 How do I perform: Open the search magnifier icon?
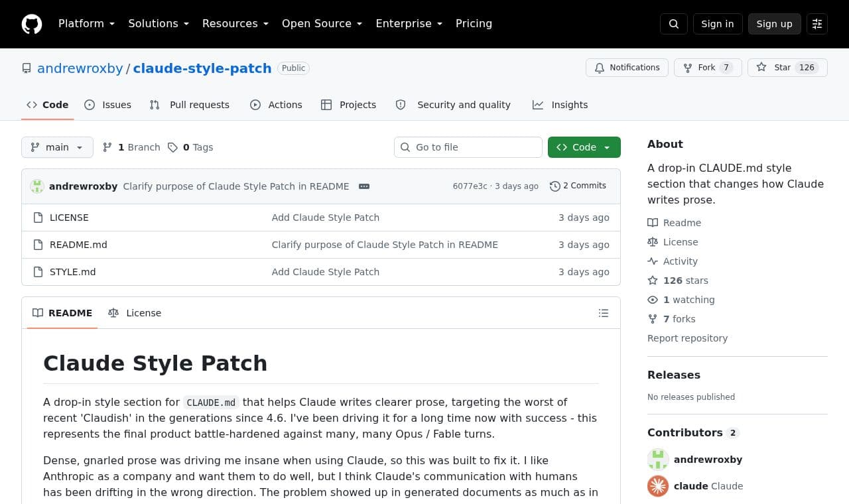(674, 24)
